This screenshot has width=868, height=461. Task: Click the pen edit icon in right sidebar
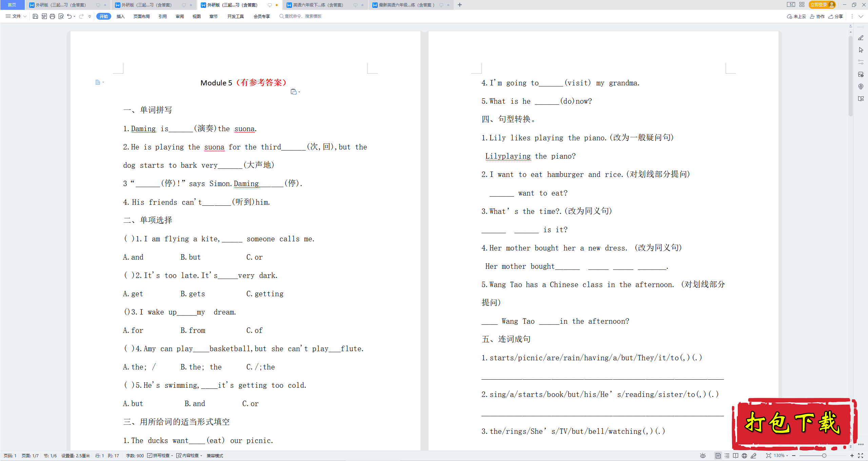point(861,38)
